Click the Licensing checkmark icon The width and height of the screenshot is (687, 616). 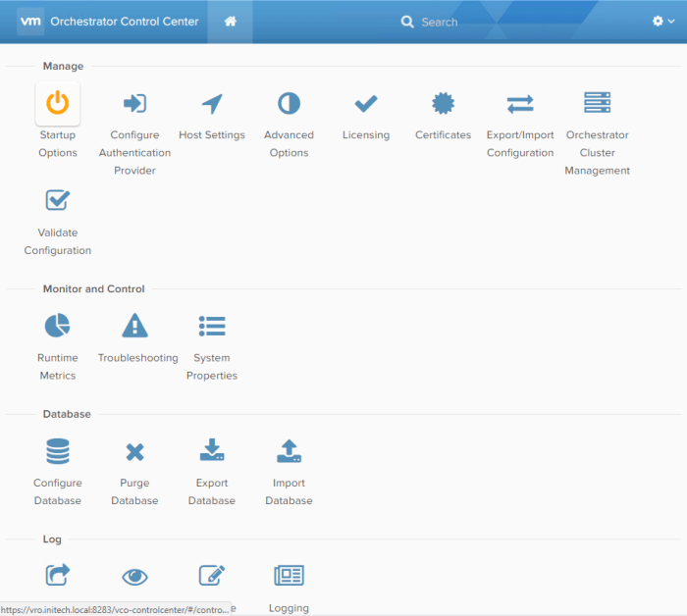point(366,103)
